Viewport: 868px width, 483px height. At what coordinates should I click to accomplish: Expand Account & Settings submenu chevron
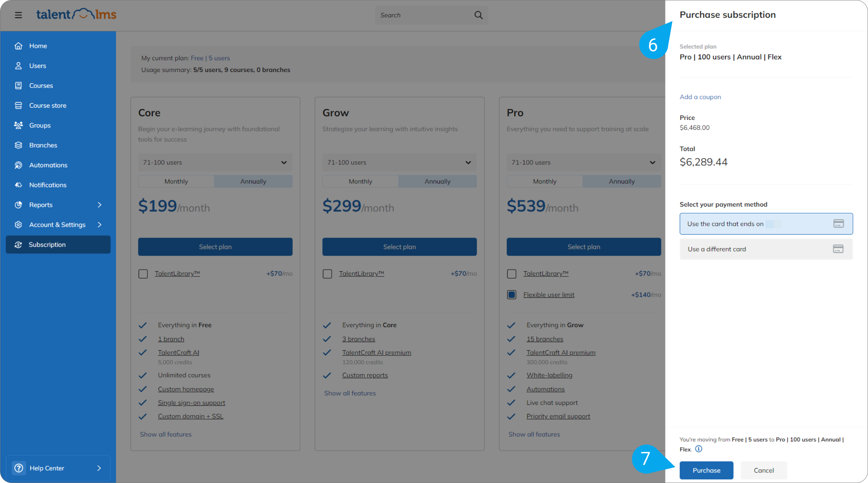pos(100,225)
